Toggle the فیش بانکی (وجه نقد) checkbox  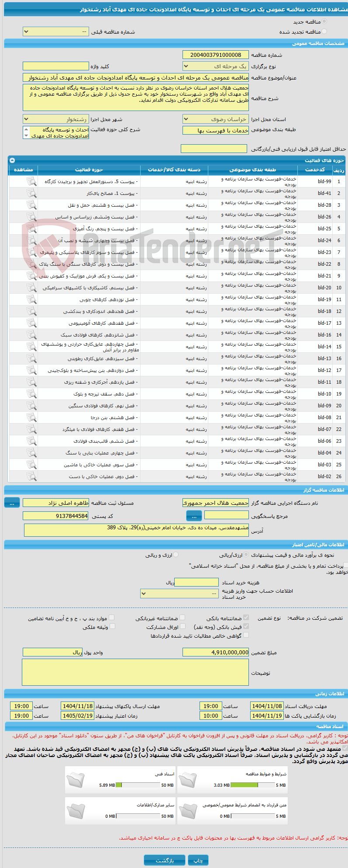coord(246,626)
